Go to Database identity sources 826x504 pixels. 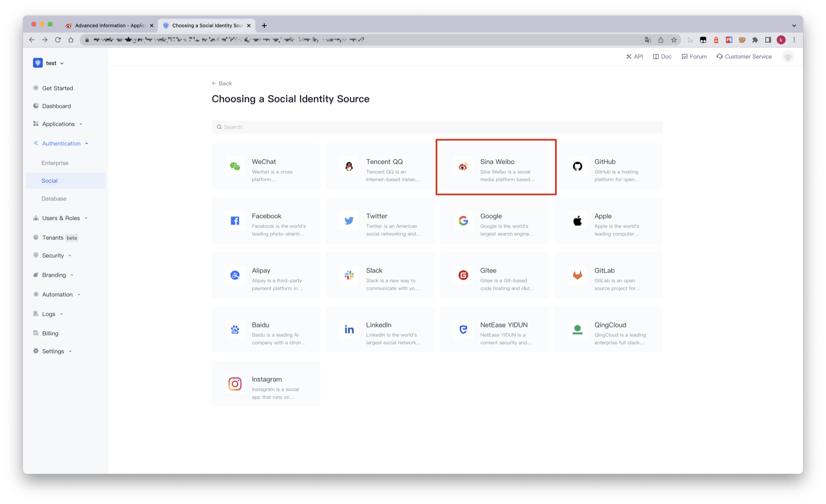(54, 199)
